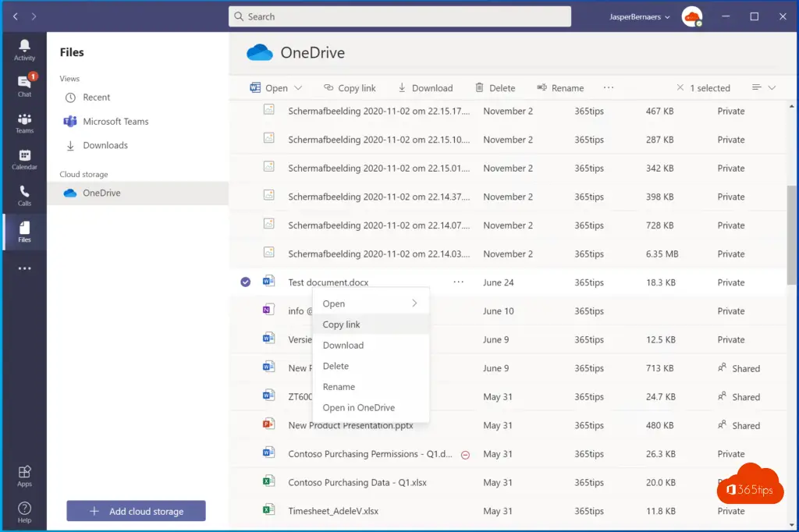Open Schermafbeelding 2020-11-02 om 22.14.37 file
Image resolution: width=799 pixels, height=532 pixels.
pos(378,197)
